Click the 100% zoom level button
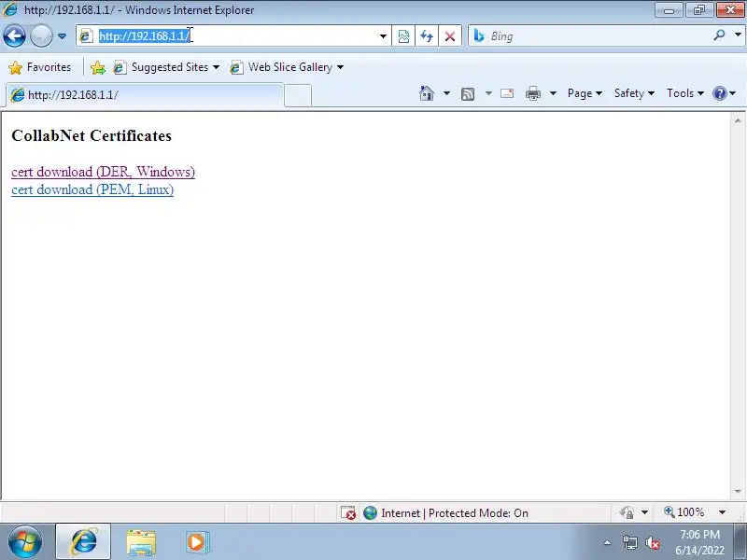 (x=684, y=511)
